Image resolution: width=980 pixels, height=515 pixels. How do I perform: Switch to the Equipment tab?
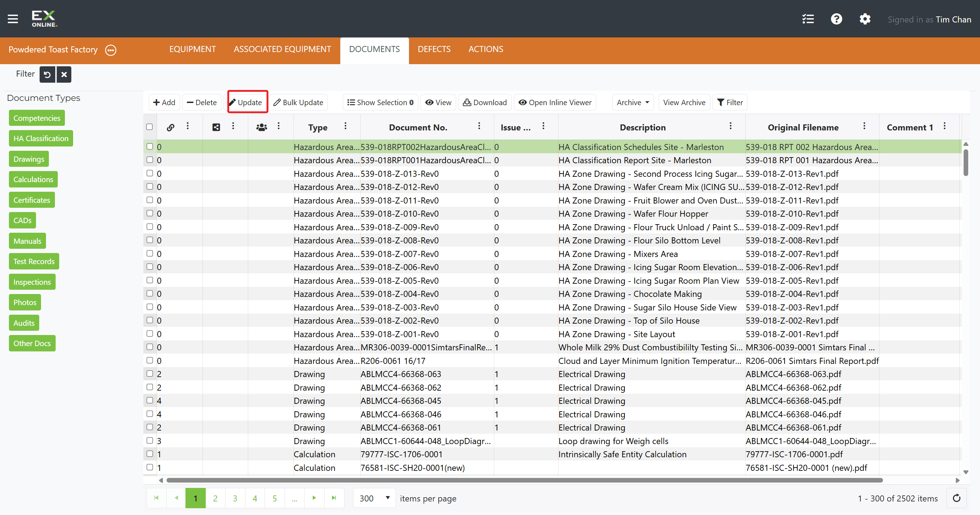coord(193,50)
